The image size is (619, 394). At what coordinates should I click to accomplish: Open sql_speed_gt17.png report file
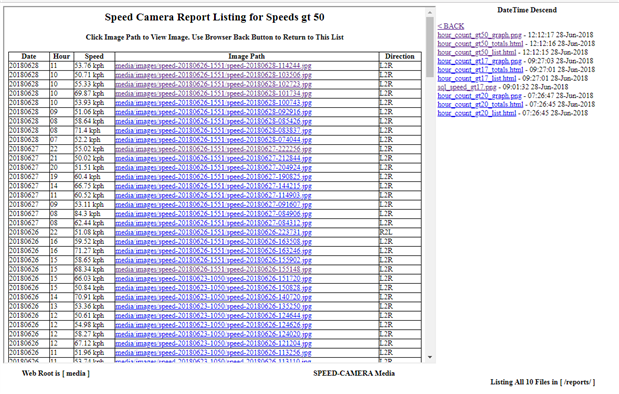pos(467,87)
